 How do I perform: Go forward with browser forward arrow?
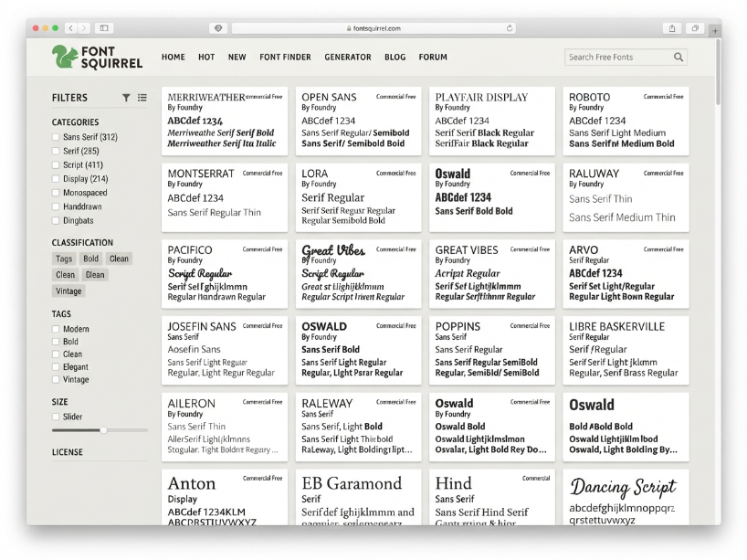(x=84, y=28)
